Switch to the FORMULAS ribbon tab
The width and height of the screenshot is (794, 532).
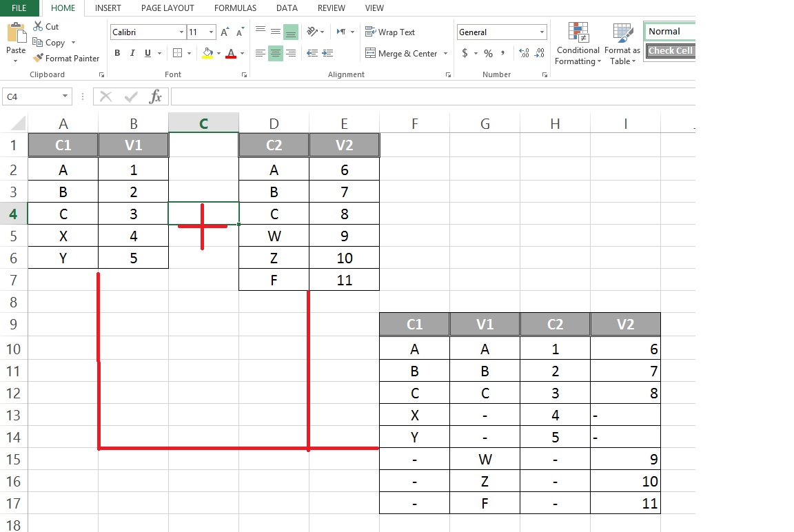[x=235, y=8]
